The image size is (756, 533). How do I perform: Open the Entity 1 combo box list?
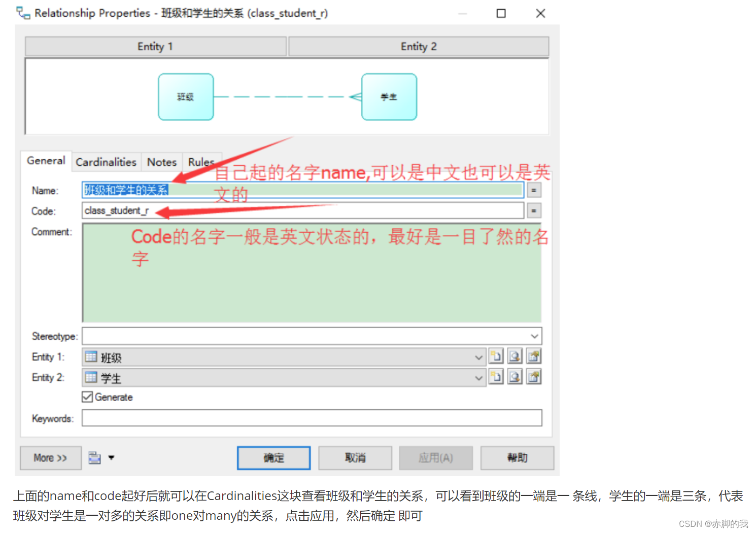click(478, 357)
